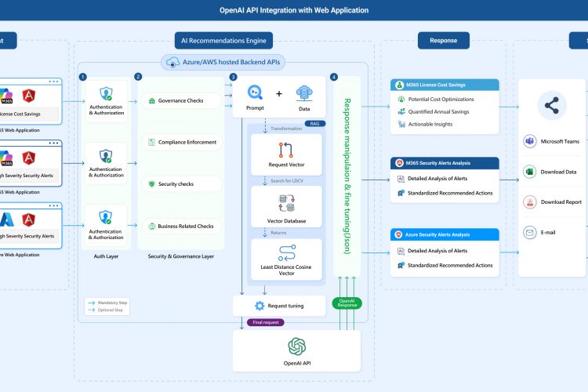Viewport: 588px width, 392px height.
Task: Click Detailed Analysis icon in M365 Security Alerts card
Action: [401, 179]
